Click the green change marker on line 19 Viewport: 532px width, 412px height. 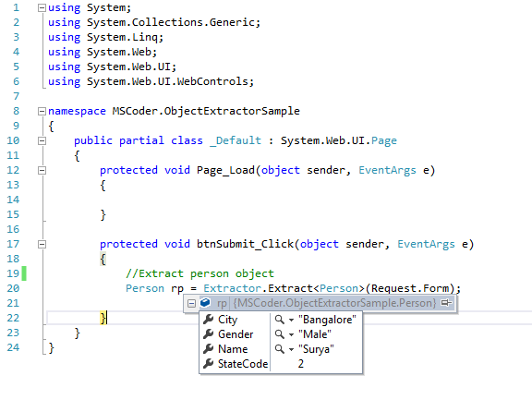[24, 273]
